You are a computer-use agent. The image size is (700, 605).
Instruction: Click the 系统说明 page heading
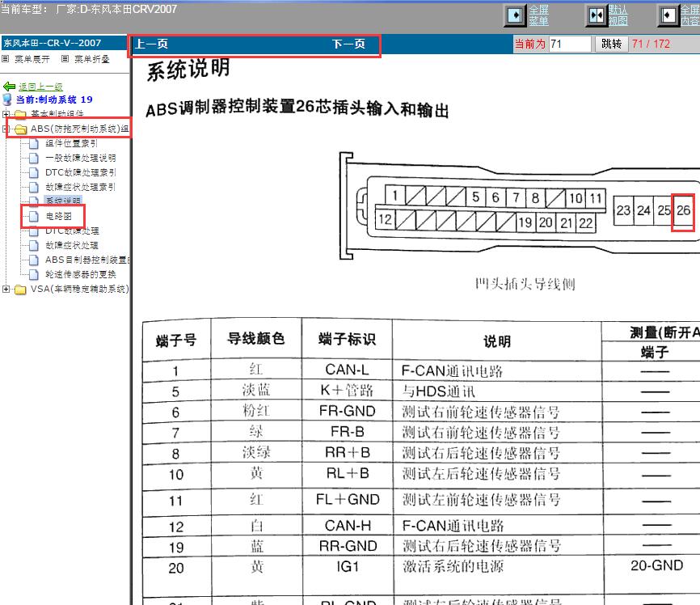point(188,70)
